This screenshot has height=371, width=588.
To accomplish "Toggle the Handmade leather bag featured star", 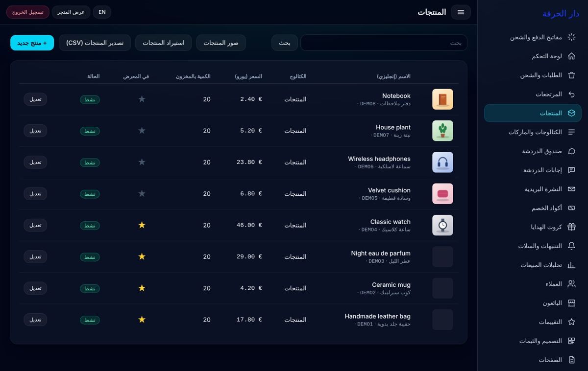I will click(x=142, y=320).
